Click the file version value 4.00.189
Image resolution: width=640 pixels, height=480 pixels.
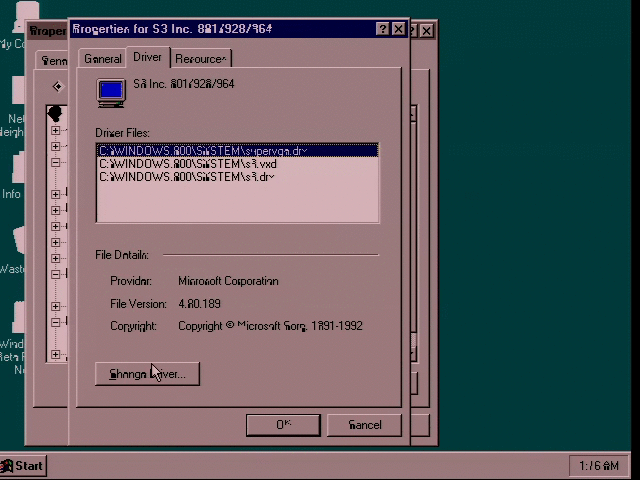(x=200, y=304)
